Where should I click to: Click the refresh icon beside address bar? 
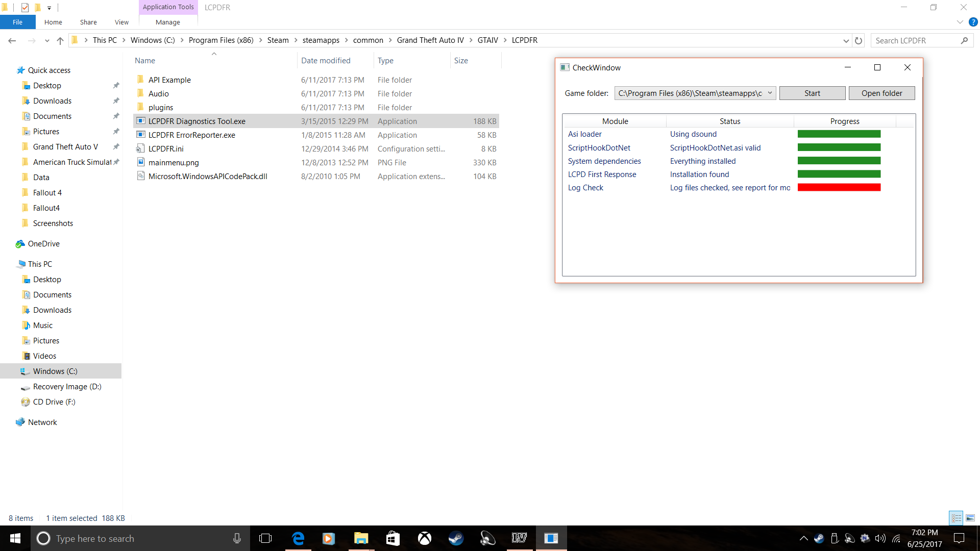[859, 41]
